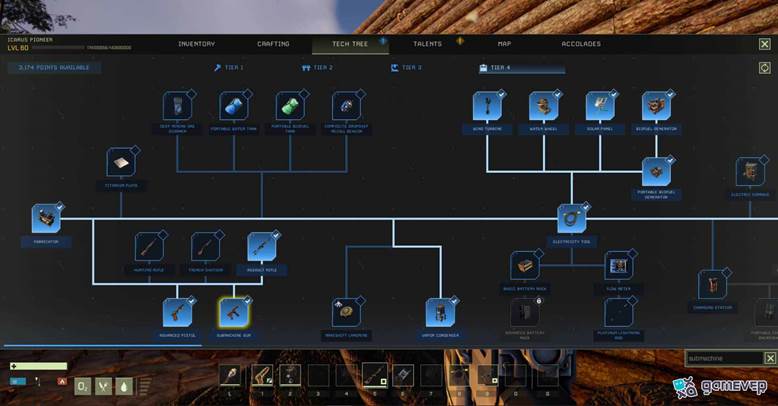Screen dimensions: 778x406
Task: Open the Accolades tab
Action: 581,44
